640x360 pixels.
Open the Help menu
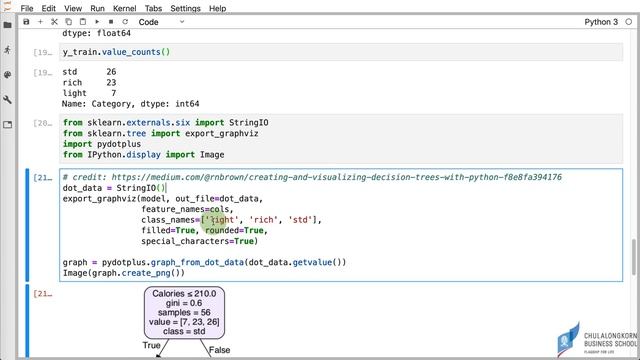(x=218, y=8)
